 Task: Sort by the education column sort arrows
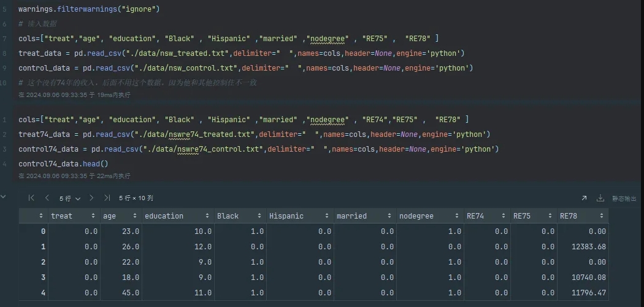[207, 216]
